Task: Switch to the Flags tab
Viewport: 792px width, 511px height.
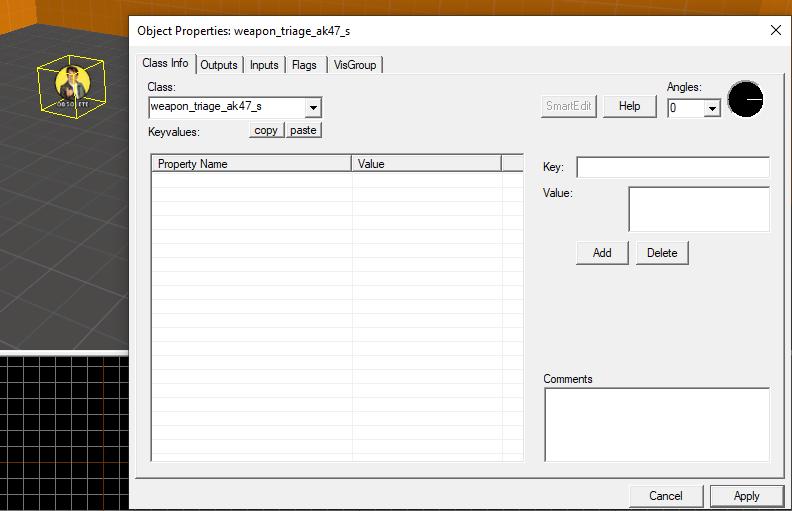Action: tap(304, 65)
